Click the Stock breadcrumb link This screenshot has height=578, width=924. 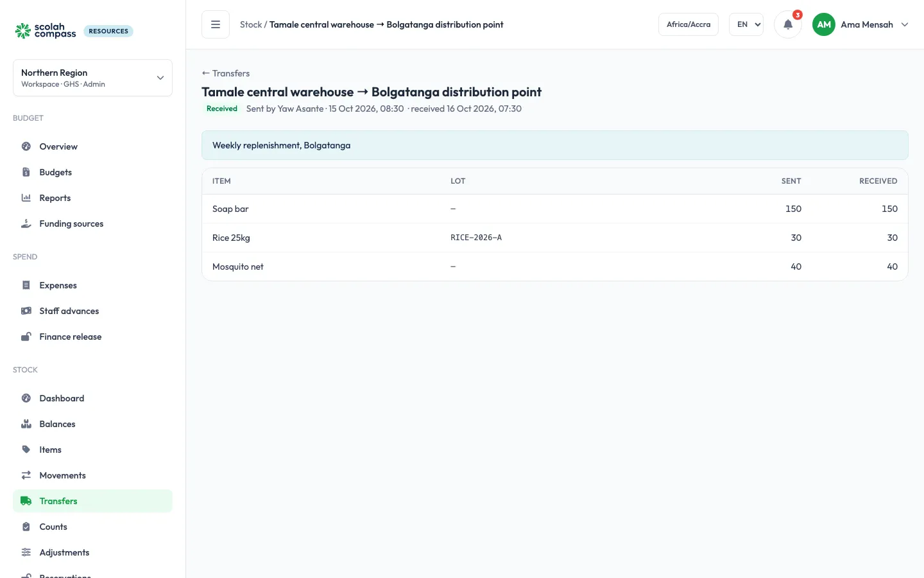pos(251,24)
